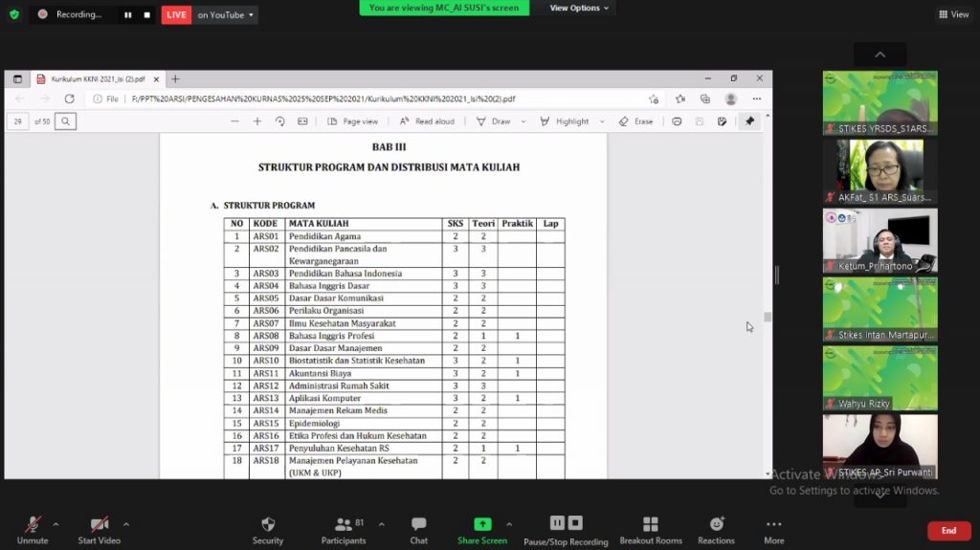This screenshot has height=550, width=980.
Task: Click Pause/Stop Recording control
Action: click(x=566, y=530)
